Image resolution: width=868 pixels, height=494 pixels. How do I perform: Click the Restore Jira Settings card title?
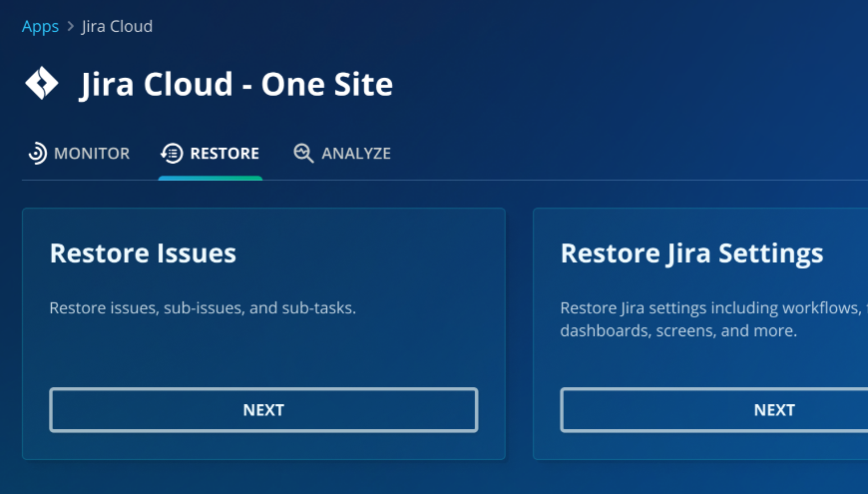pyautogui.click(x=692, y=253)
